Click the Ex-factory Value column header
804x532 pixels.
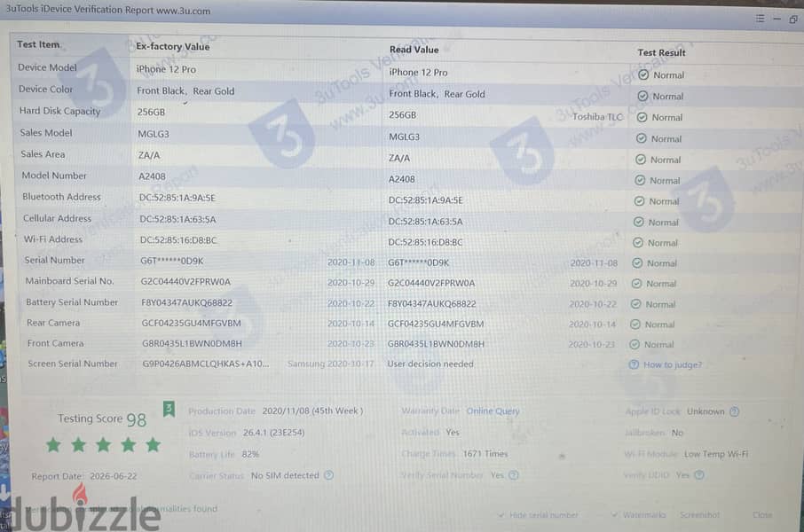173,47
